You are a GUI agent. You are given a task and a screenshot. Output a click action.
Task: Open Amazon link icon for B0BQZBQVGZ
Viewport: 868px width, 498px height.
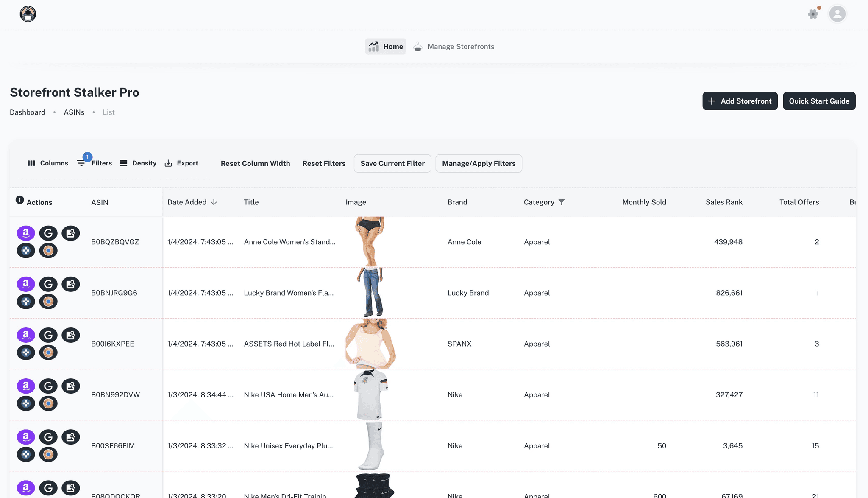26,233
